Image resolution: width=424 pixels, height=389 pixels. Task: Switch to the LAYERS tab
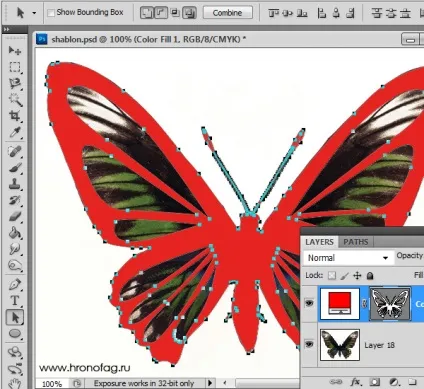point(319,242)
